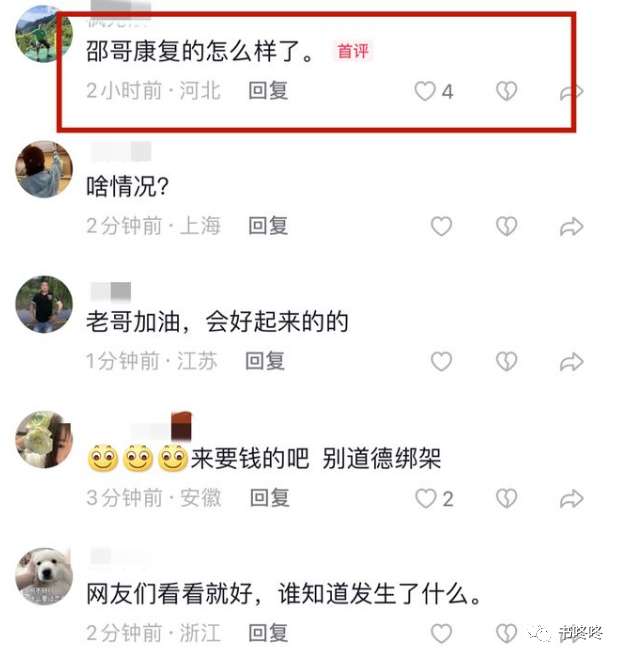
Task: Like the comment 邵哥康复的怎么样了
Action: (425, 91)
